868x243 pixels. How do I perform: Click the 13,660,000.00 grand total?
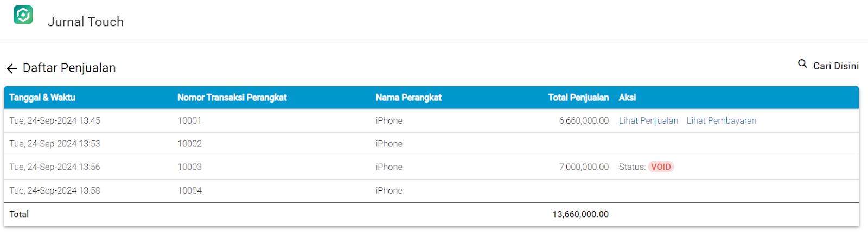[x=580, y=214]
